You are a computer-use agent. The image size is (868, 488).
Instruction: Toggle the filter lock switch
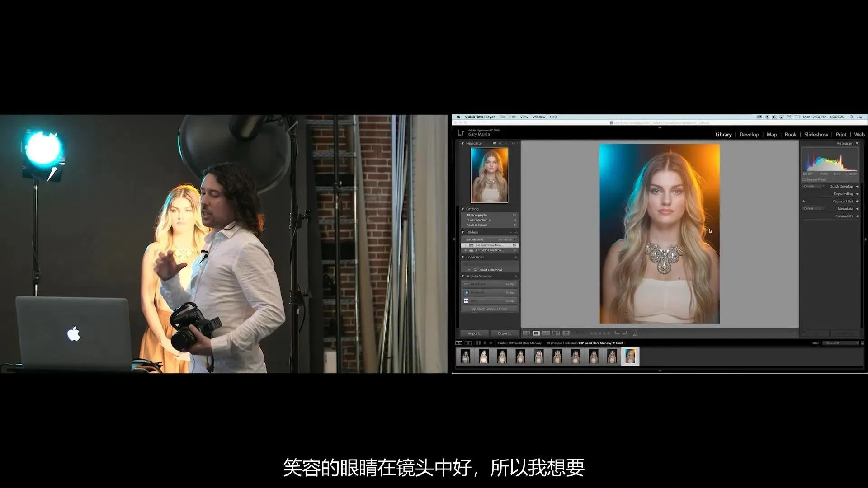tap(862, 343)
